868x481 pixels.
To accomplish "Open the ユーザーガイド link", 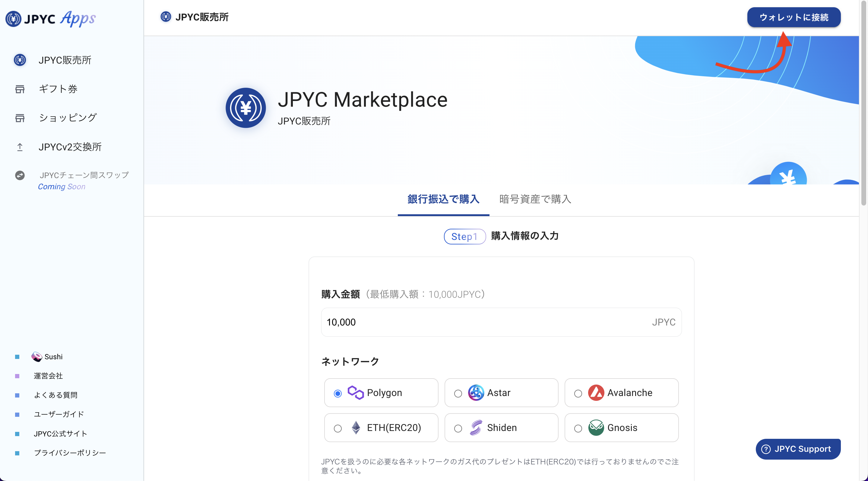I will coord(59,414).
